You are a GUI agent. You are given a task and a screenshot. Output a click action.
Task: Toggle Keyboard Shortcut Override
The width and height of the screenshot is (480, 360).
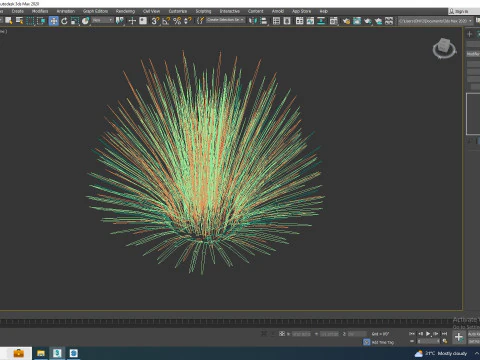pos(143,21)
